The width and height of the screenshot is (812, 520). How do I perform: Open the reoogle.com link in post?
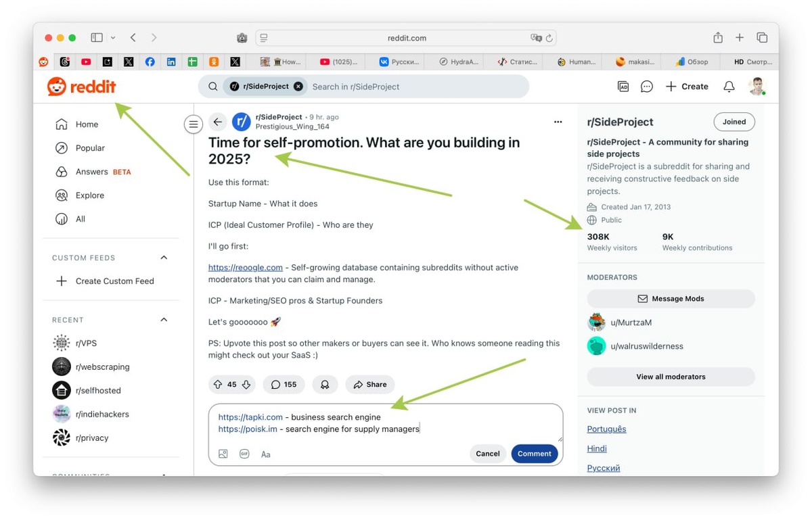[x=245, y=268]
